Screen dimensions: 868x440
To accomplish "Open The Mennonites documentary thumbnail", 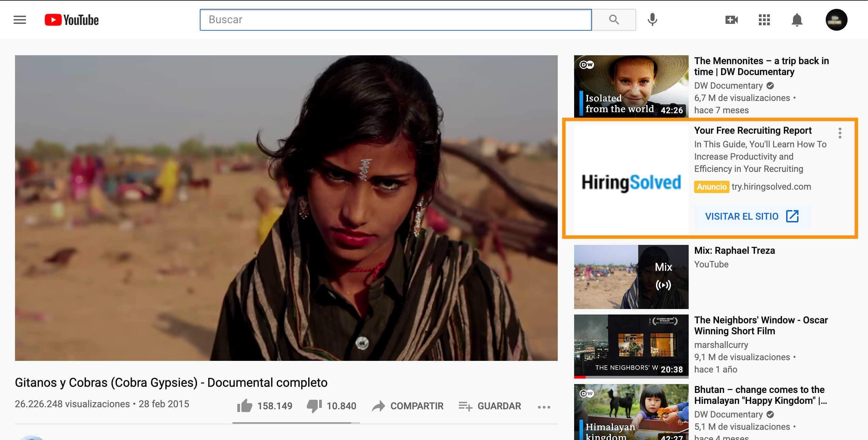I will pos(631,86).
